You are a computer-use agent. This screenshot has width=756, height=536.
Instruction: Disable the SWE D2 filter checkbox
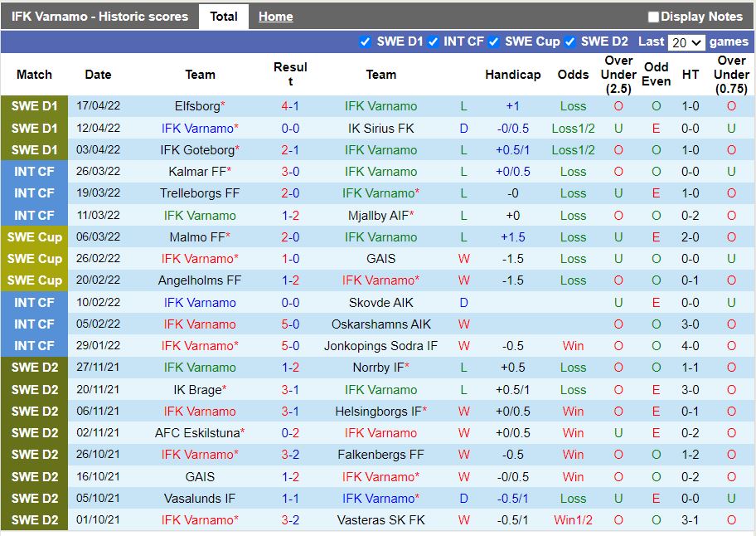(x=570, y=42)
